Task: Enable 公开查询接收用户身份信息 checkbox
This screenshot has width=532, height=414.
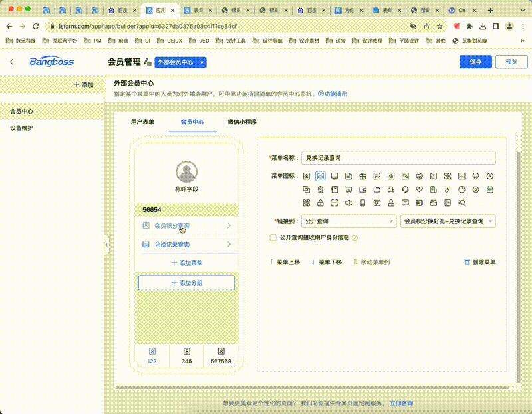Action: coord(273,237)
